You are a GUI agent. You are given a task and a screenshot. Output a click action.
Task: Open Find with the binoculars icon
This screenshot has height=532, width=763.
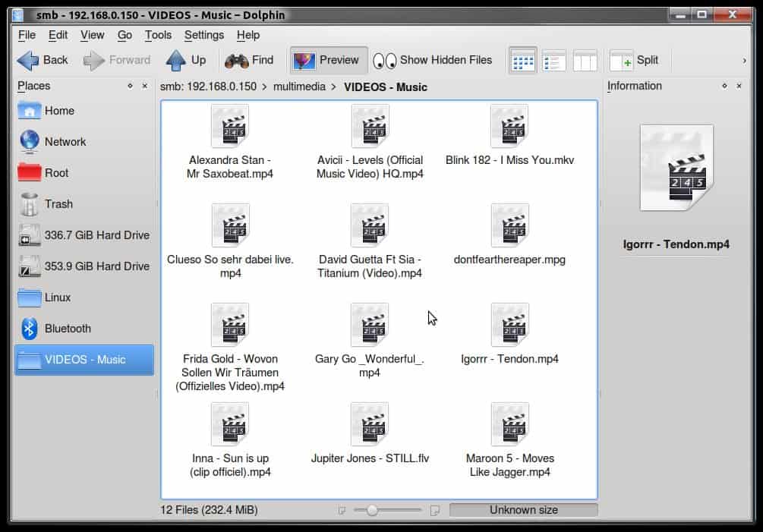tap(249, 60)
